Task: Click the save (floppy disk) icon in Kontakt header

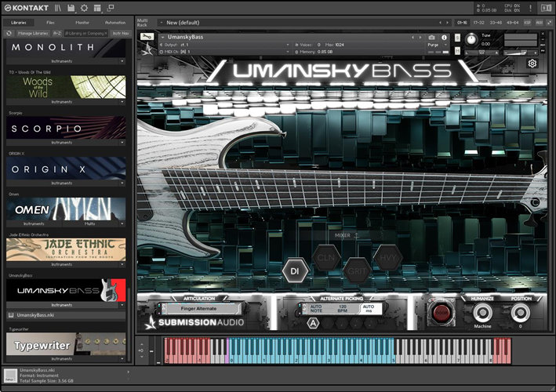Action: pos(71,8)
